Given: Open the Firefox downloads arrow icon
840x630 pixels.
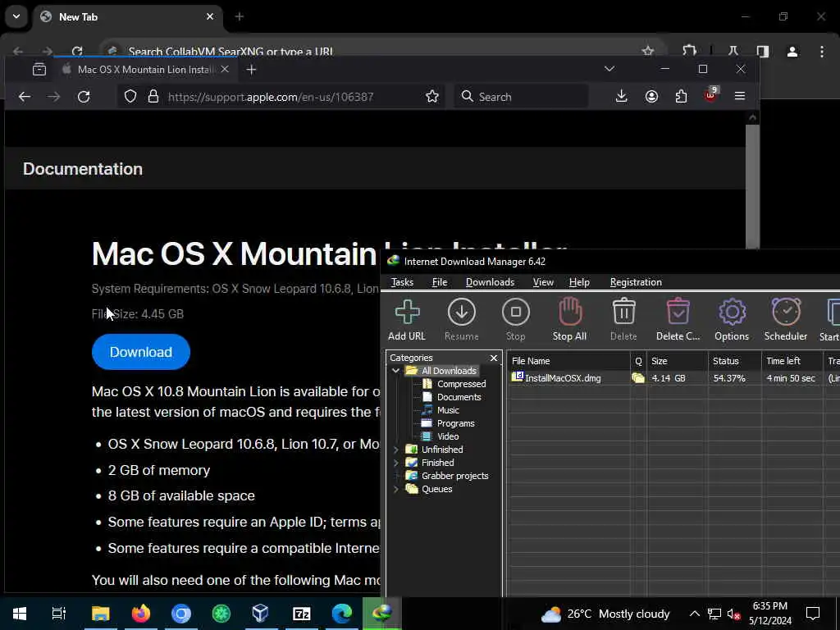Looking at the screenshot, I should coord(622,97).
